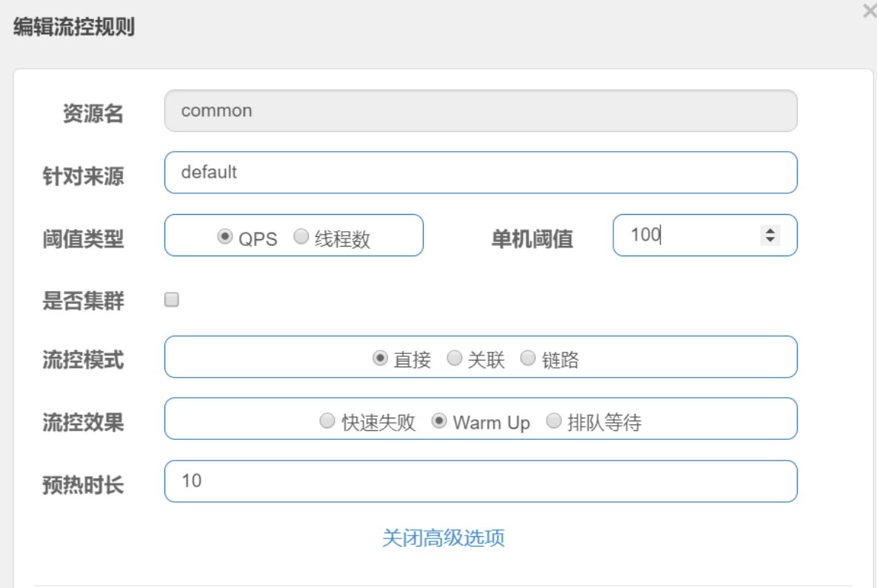The image size is (877, 588).
Task: Select 排队等待 flow control effect
Action: 553,421
